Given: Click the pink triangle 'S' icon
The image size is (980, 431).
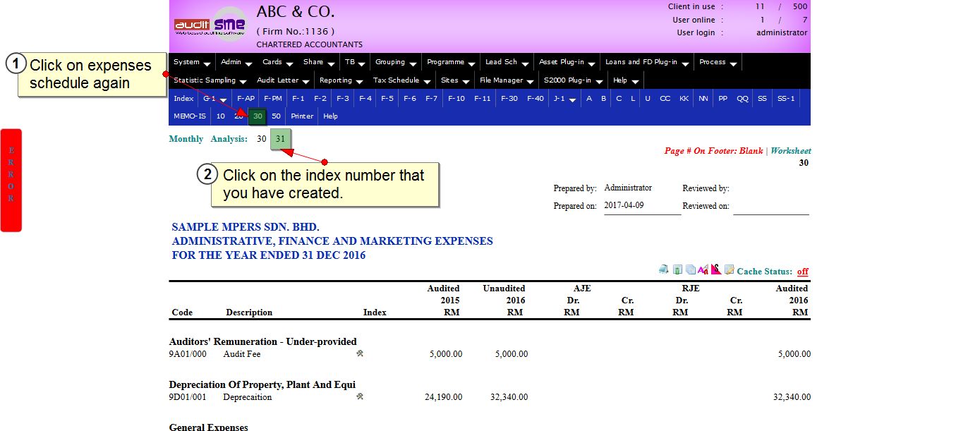Looking at the screenshot, I should (x=715, y=269).
